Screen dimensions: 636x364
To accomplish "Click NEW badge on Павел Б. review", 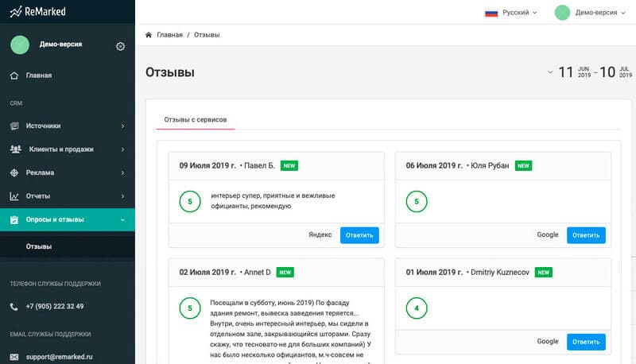I will click(x=289, y=166).
